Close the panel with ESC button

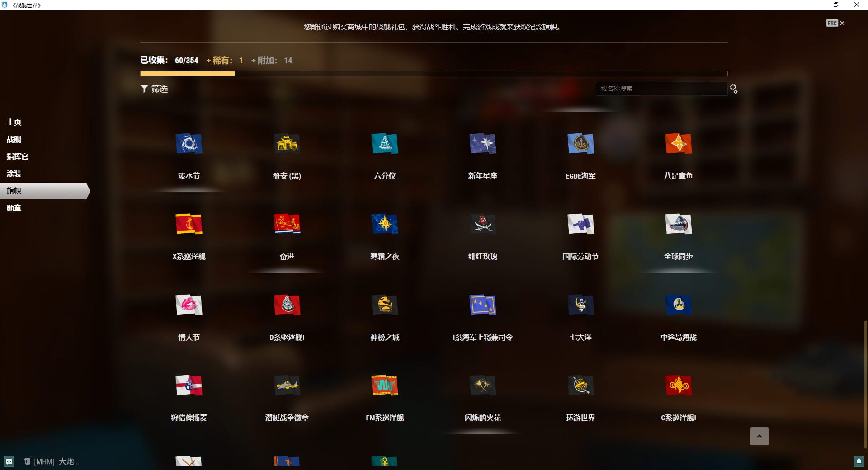(x=835, y=23)
